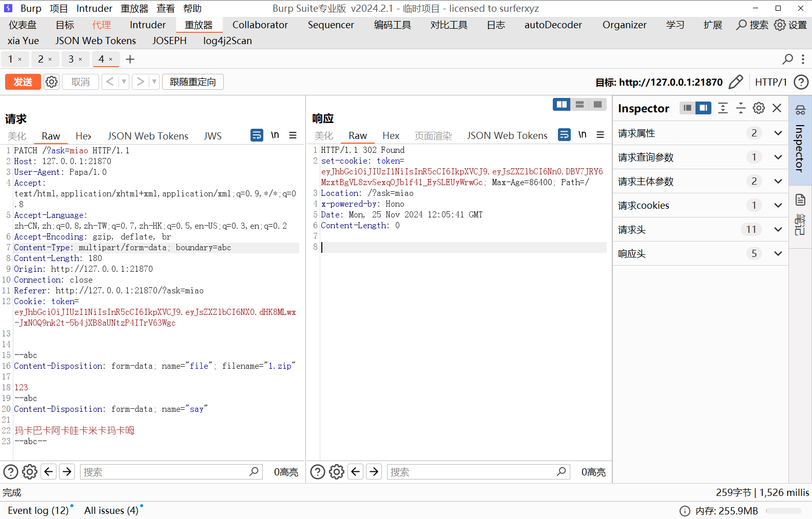This screenshot has height=519, width=812.
Task: Select request Hex view tab
Action: pyautogui.click(x=84, y=136)
